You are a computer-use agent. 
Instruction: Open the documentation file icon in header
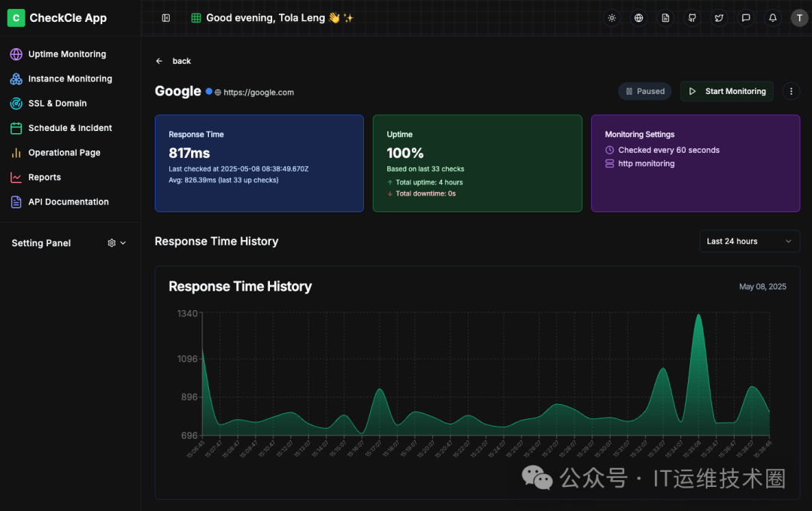[x=665, y=18]
